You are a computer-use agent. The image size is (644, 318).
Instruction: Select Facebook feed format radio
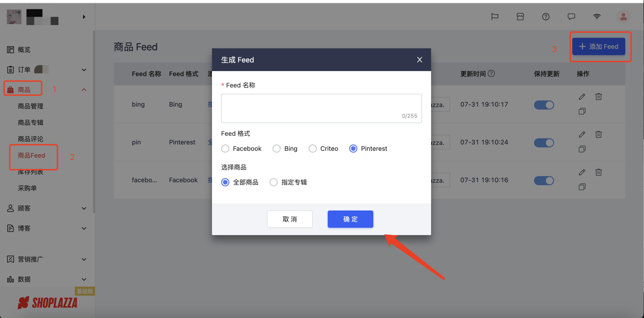pos(225,148)
